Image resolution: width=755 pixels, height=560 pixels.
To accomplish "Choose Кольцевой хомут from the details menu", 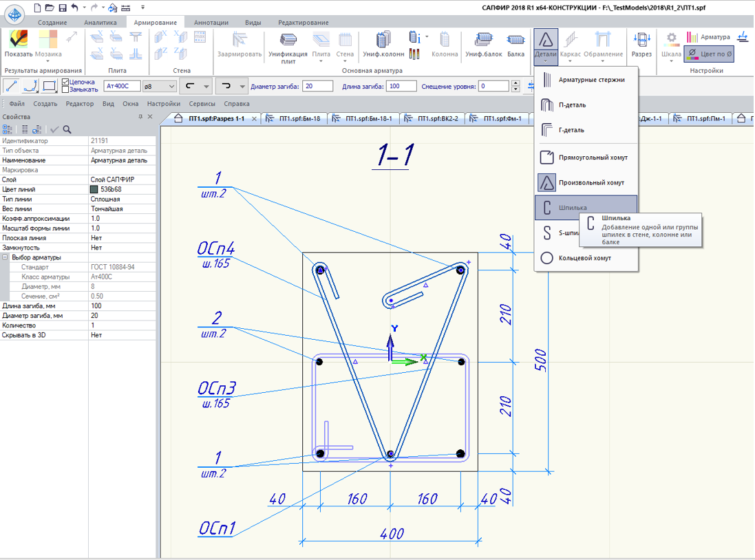I will [x=585, y=258].
